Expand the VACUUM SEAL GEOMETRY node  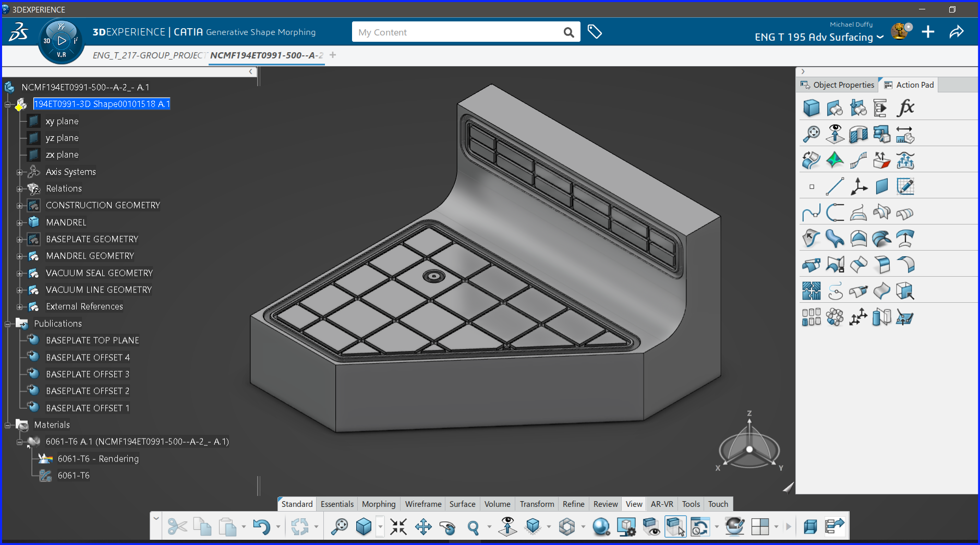[19, 274]
